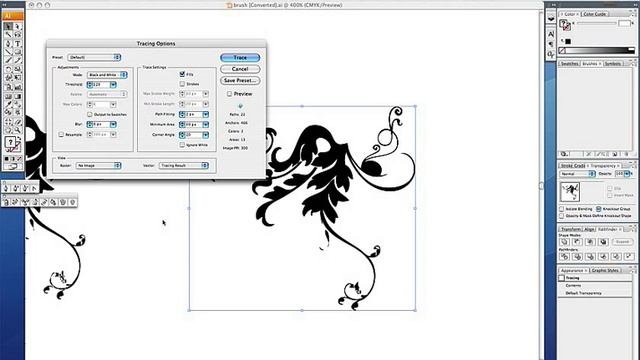Pick Add Anchor Point tool in tear-off panel
Image resolution: width=640 pixels, height=360 pixels.
16,188
